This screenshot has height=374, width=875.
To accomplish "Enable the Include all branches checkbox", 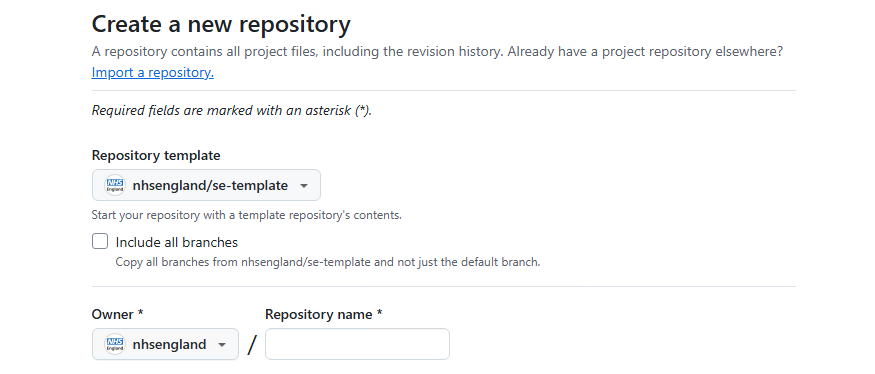I will pos(100,241).
